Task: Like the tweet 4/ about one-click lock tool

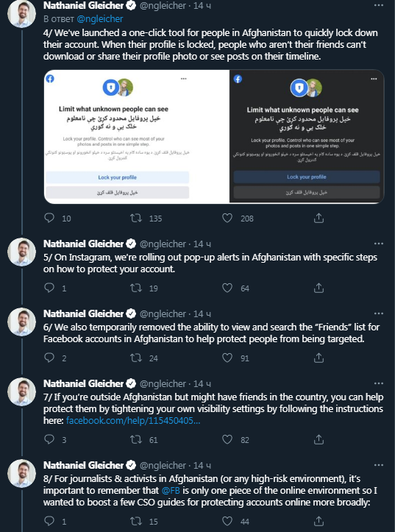Action: pos(227,218)
